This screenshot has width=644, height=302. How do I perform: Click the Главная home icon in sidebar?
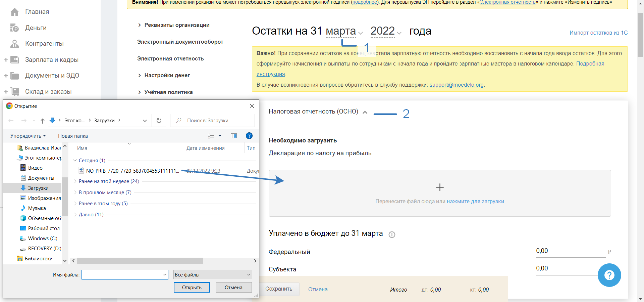tap(14, 12)
